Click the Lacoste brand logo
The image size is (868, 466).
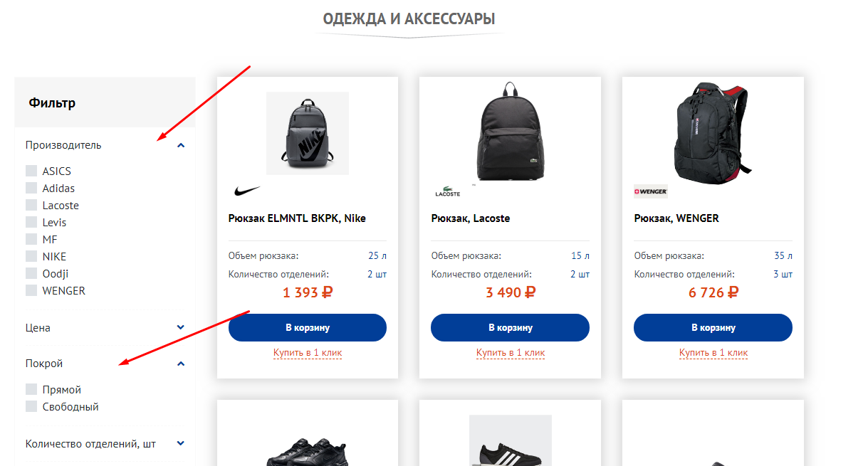[x=448, y=191]
